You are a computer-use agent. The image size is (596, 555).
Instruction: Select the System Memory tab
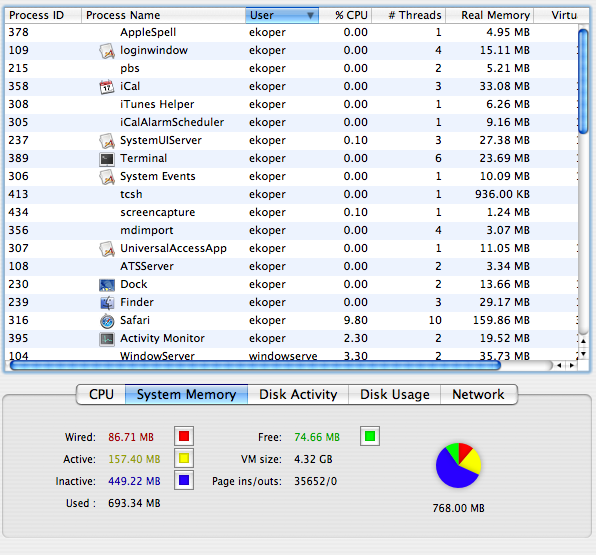tap(186, 395)
